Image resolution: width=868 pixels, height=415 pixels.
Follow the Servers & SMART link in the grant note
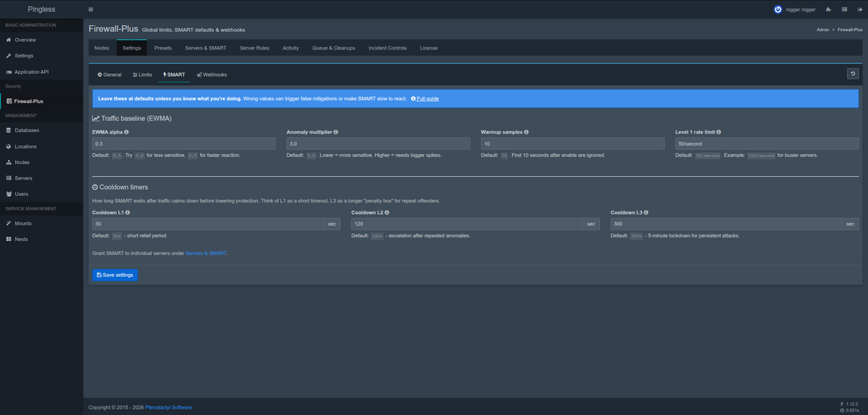point(206,253)
